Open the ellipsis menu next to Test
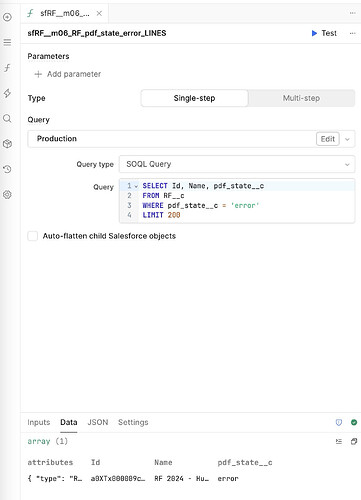Screen dimensions: 361x500 point(352,33)
